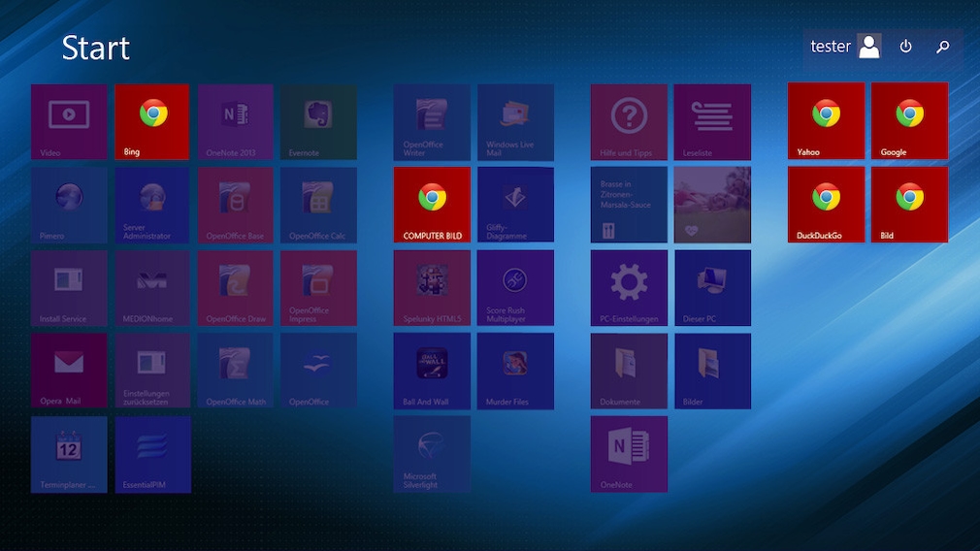Launch the Gliffy-Diagramme tile
980x551 pixels.
point(515,205)
